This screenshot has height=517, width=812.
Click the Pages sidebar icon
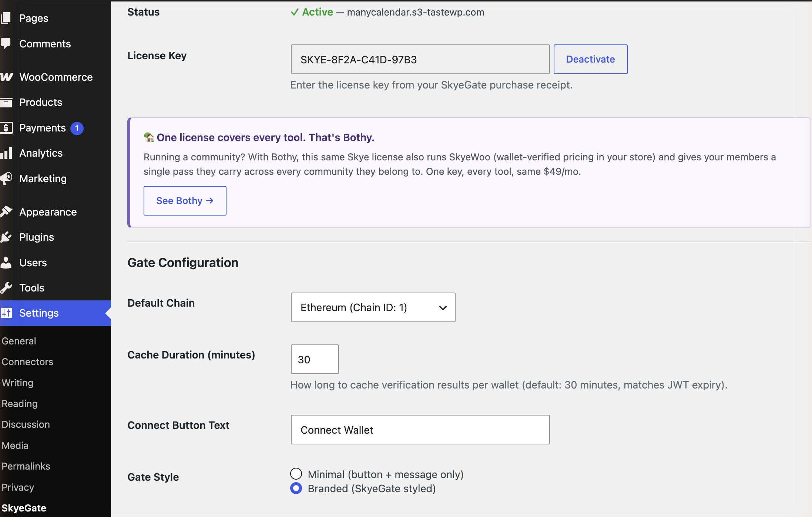coord(6,18)
